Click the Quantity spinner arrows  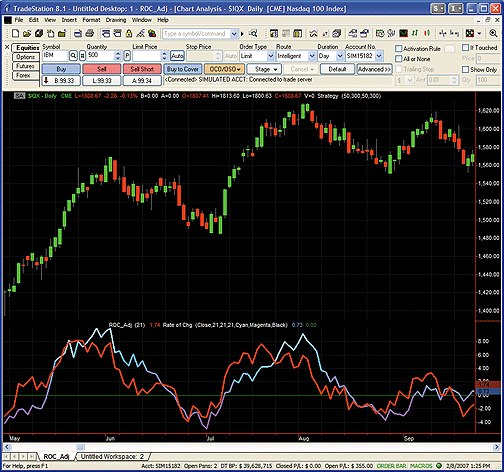coord(118,56)
